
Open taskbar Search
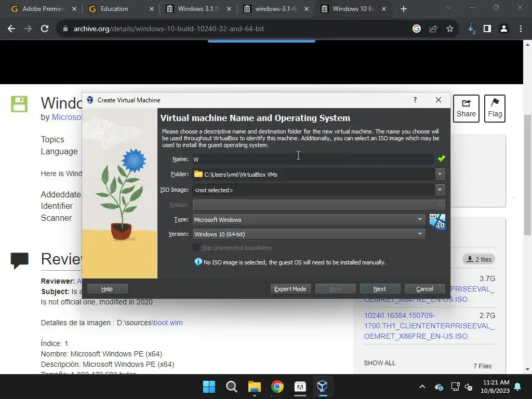pyautogui.click(x=232, y=387)
